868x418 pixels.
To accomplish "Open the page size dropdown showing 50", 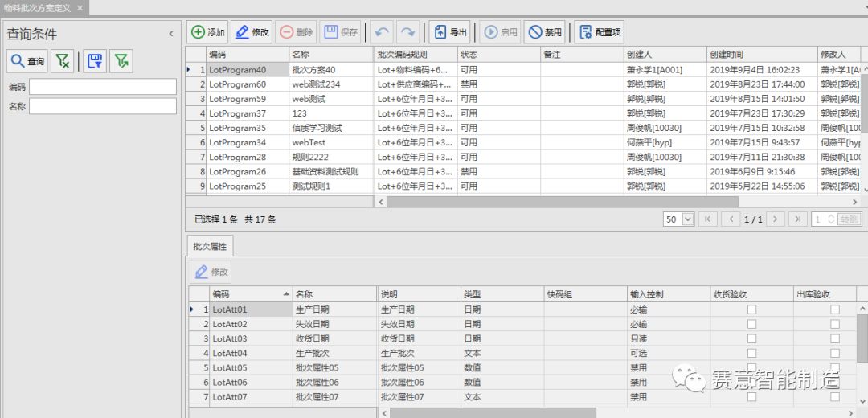I will point(678,219).
